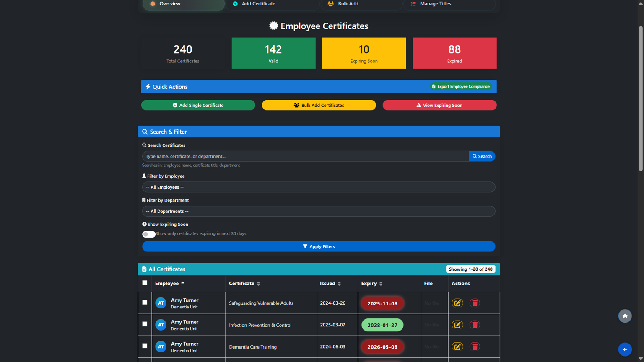Image resolution: width=644 pixels, height=362 pixels.
Task: Sort table by Issued column
Action: click(x=330, y=284)
